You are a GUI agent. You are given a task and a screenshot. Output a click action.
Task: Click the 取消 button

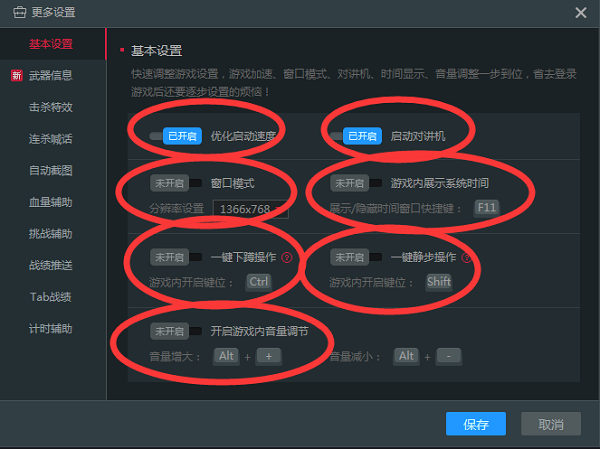551,424
